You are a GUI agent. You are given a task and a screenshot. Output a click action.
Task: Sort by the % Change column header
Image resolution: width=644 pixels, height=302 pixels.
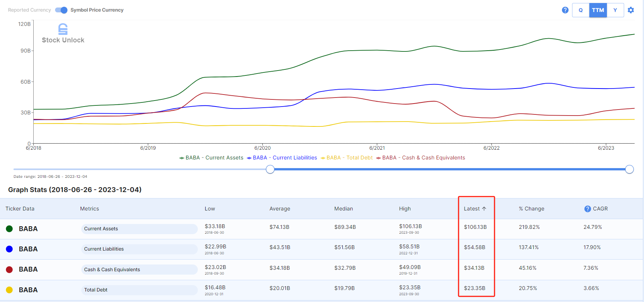(532, 209)
